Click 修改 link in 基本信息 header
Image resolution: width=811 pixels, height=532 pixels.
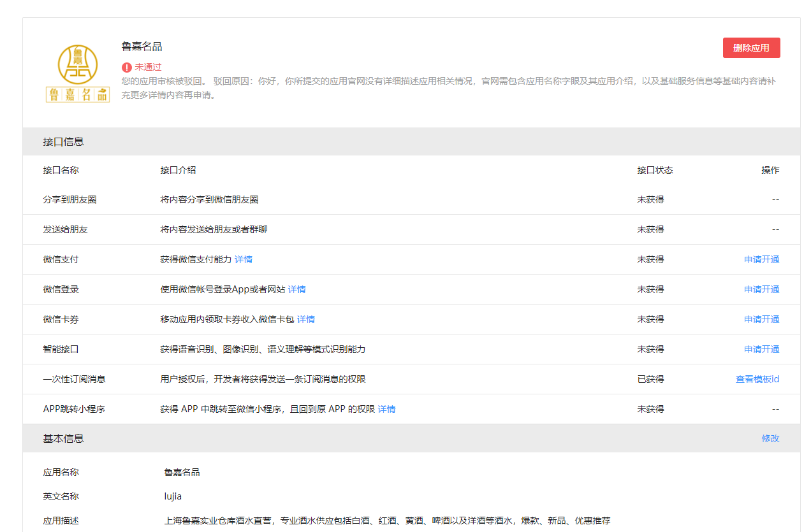click(770, 438)
